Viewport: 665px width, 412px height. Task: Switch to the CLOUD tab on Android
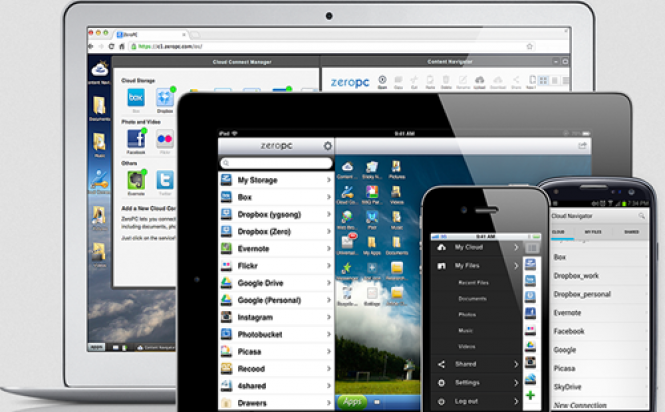558,232
